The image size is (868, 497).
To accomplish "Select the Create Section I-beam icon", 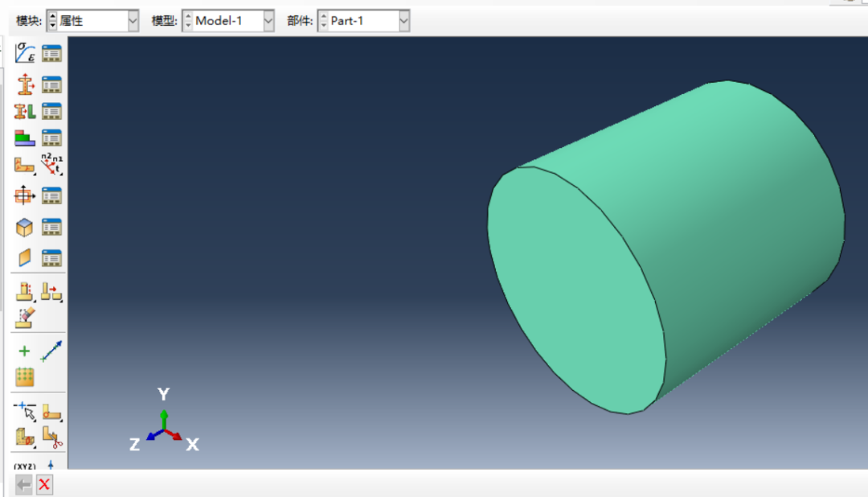I will pyautogui.click(x=25, y=84).
